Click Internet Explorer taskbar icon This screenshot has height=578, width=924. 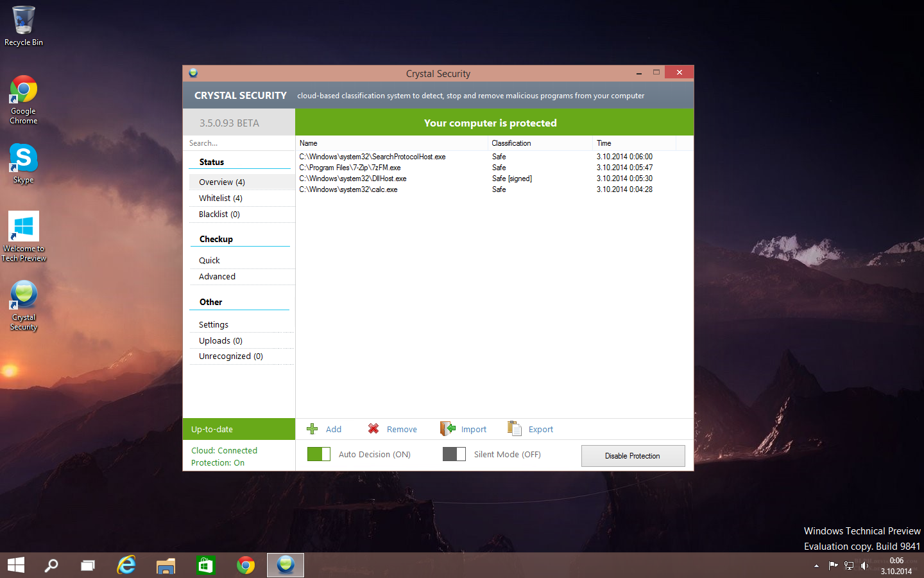pyautogui.click(x=126, y=565)
